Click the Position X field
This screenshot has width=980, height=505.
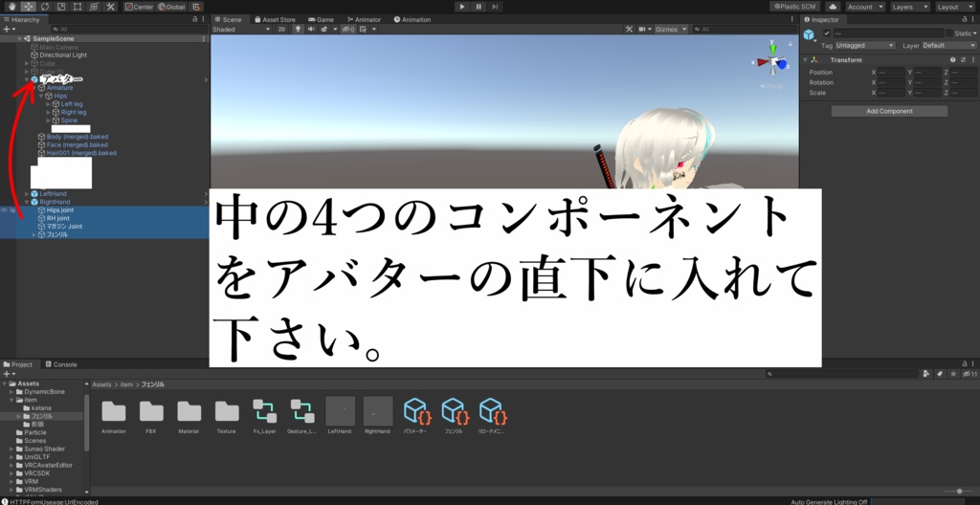892,73
